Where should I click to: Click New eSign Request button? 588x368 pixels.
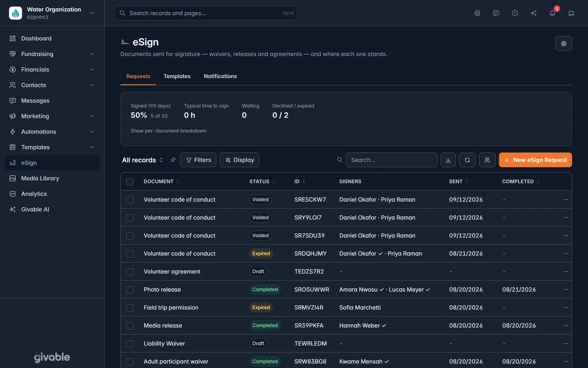click(535, 160)
